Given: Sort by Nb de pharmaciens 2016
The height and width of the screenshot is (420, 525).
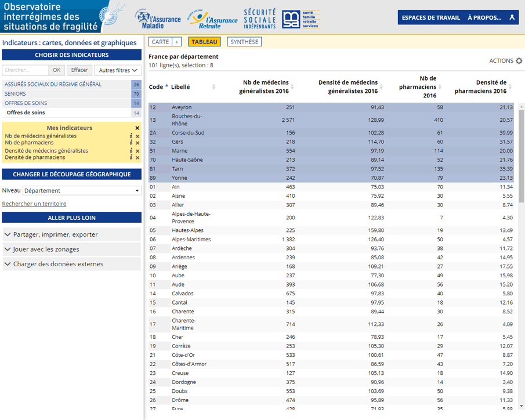Looking at the screenshot, I should [x=440, y=87].
